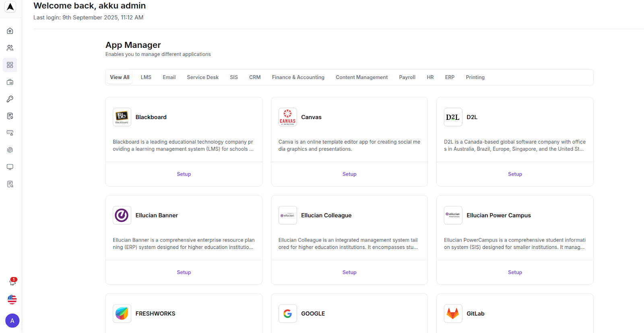Viewport: 644px width, 333px height.
Task: Click the Canvas app logo
Action: (288, 117)
